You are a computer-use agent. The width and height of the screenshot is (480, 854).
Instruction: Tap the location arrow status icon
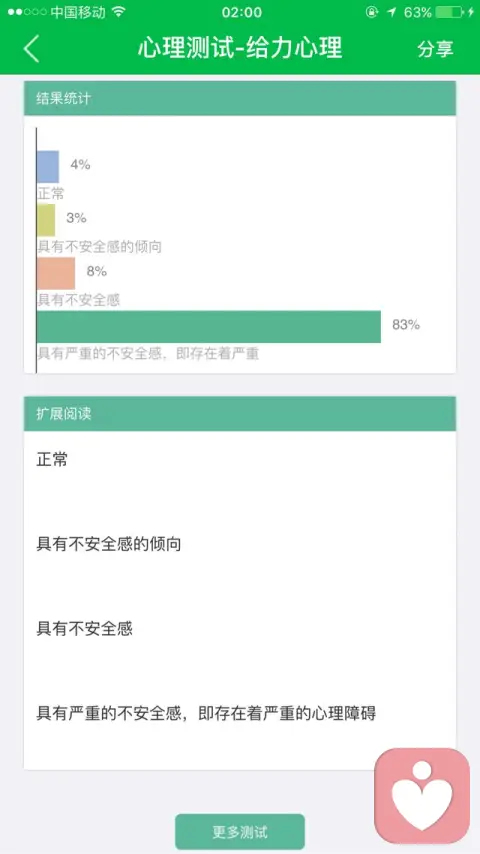[391, 12]
